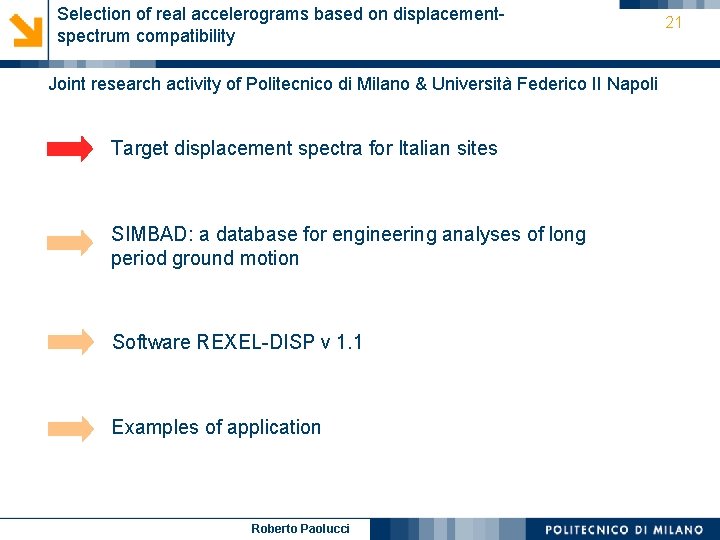The height and width of the screenshot is (540, 720).
Task: Select 'Software REXEL-DISP v 1.1' text
Action: click(x=237, y=342)
